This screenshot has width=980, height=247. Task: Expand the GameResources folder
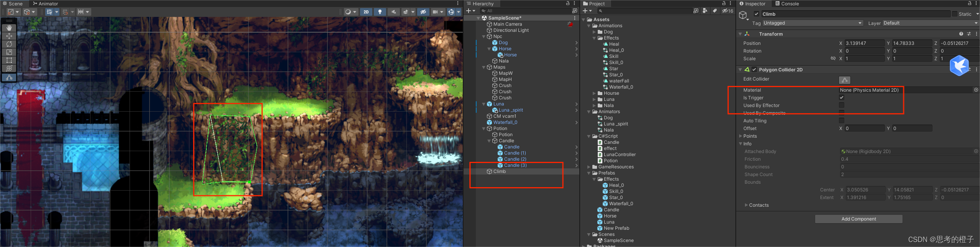point(589,167)
